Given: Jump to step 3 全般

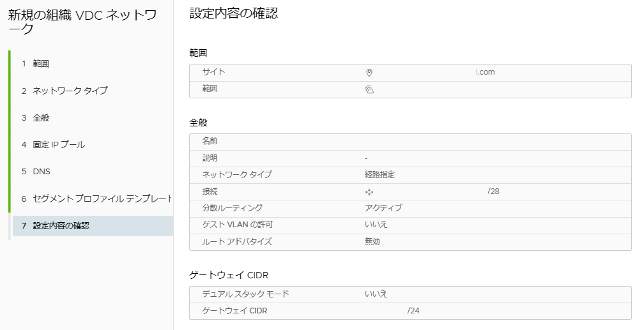Looking at the screenshot, I should pyautogui.click(x=41, y=117).
